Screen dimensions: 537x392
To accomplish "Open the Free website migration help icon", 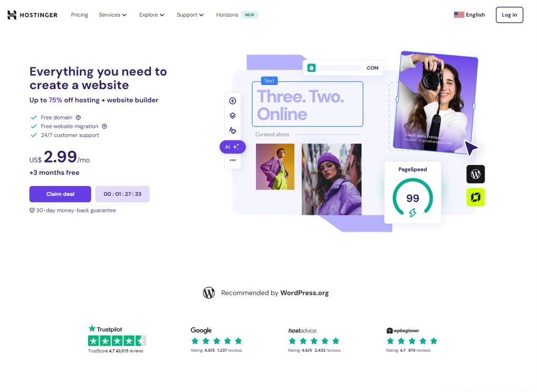I will pyautogui.click(x=104, y=126).
